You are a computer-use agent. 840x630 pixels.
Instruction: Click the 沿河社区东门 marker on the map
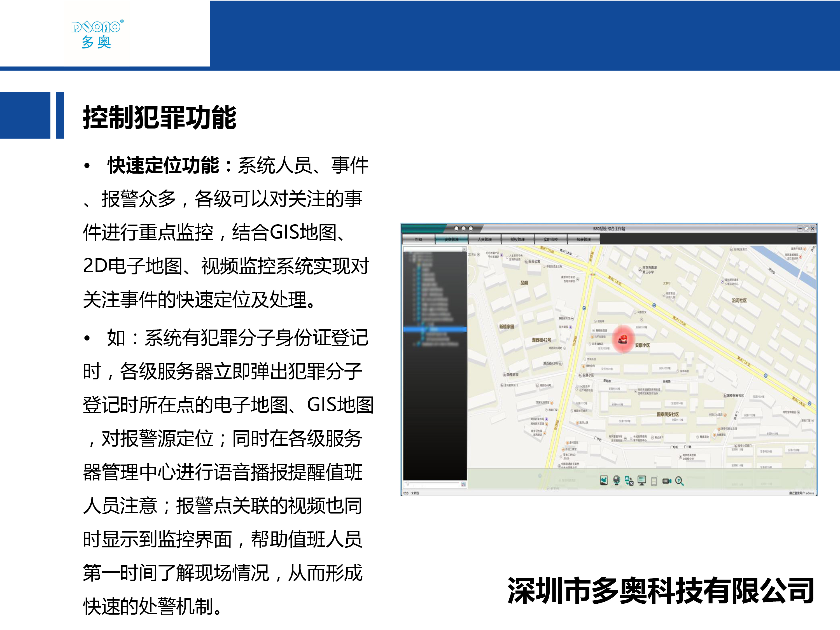click(x=731, y=249)
